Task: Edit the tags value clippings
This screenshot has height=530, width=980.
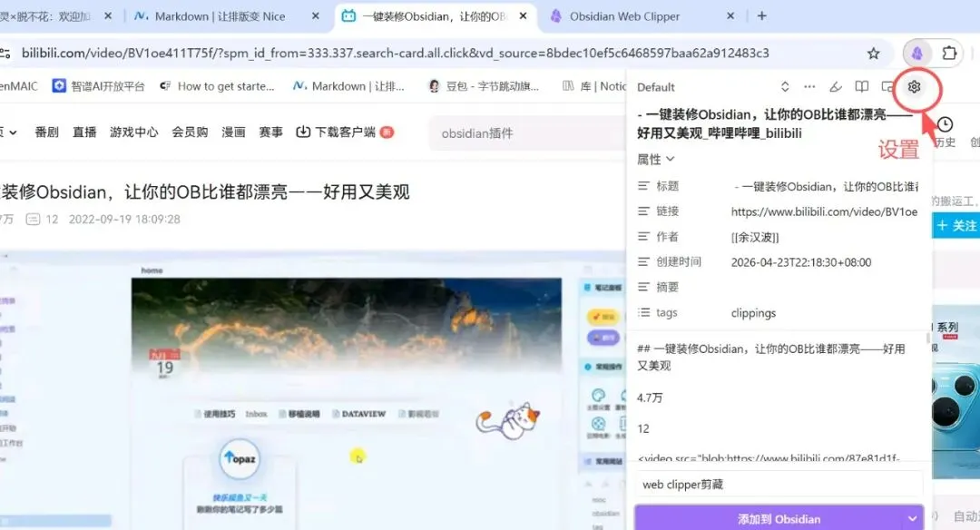Action: pos(753,312)
